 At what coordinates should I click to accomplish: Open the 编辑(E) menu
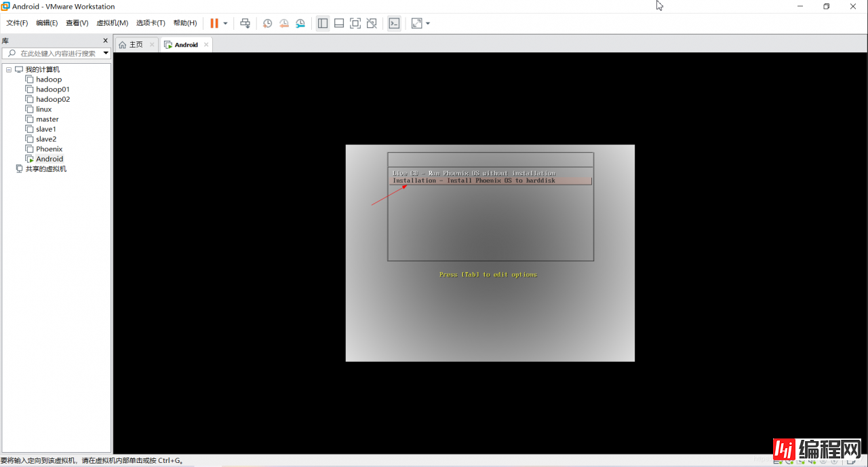pos(47,23)
